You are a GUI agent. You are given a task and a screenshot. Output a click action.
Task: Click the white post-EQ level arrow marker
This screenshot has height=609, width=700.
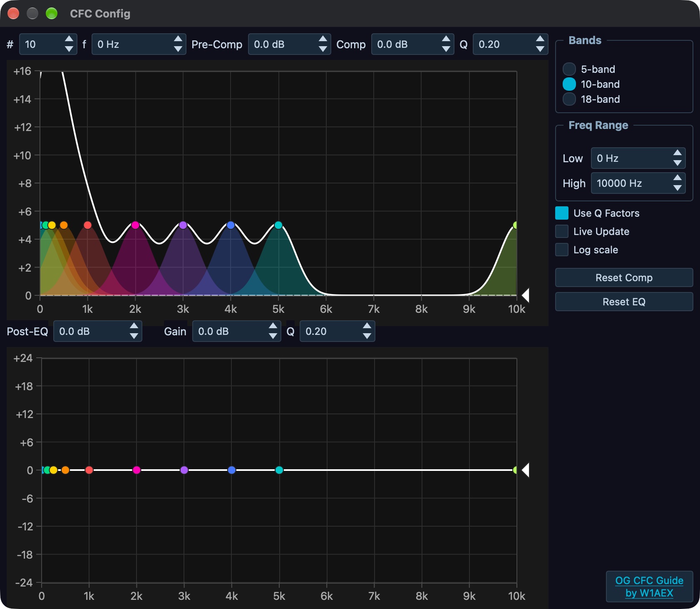tap(526, 470)
